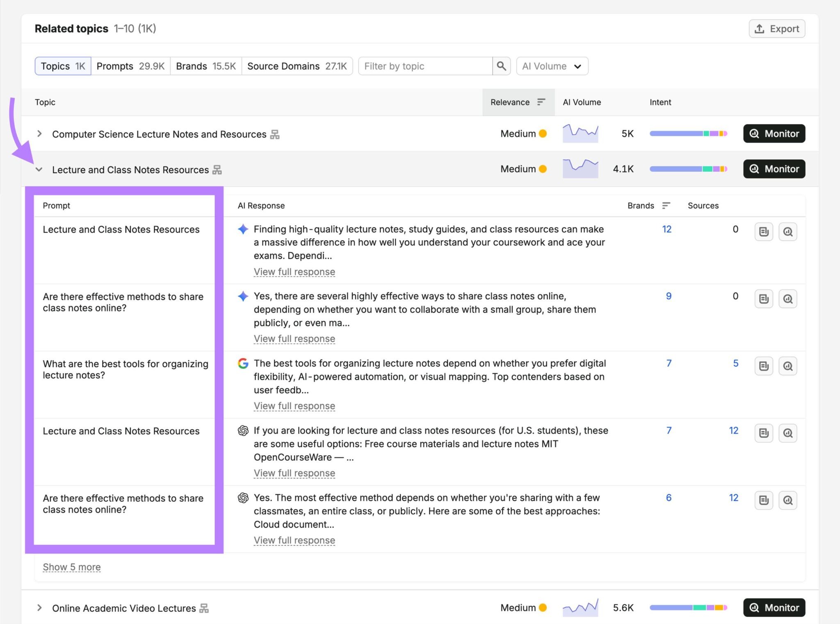Screen dimensions: 840x624
Task: View full response for 'Finding high-quality lecture notes'
Action: pos(294,272)
